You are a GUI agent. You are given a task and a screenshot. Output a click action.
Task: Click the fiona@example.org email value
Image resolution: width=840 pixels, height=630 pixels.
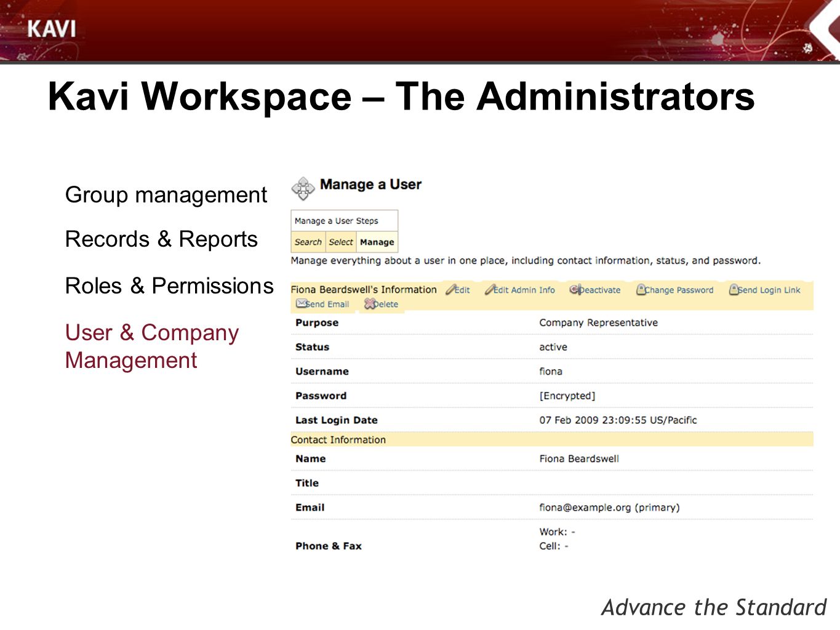tap(610, 508)
